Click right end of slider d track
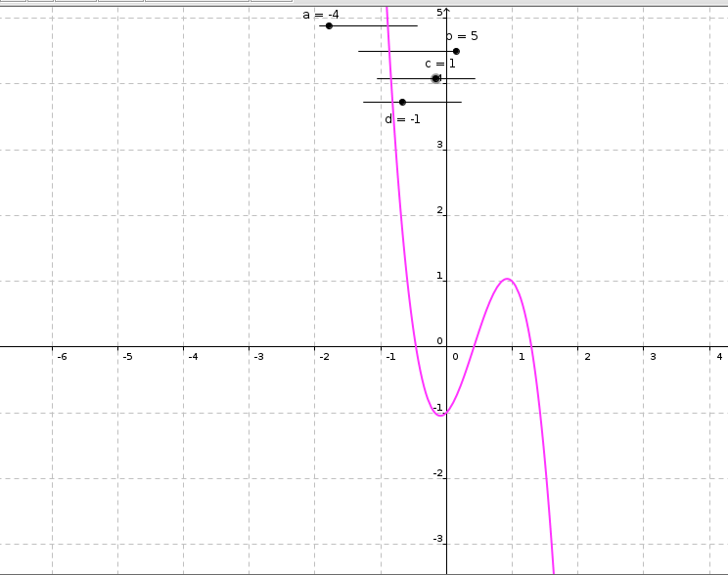This screenshot has width=728, height=575. (461, 102)
